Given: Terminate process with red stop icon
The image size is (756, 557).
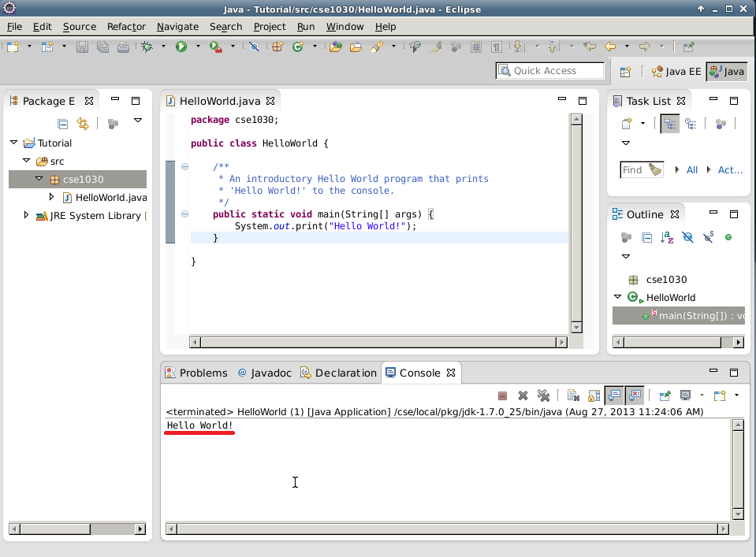Looking at the screenshot, I should click(502, 395).
